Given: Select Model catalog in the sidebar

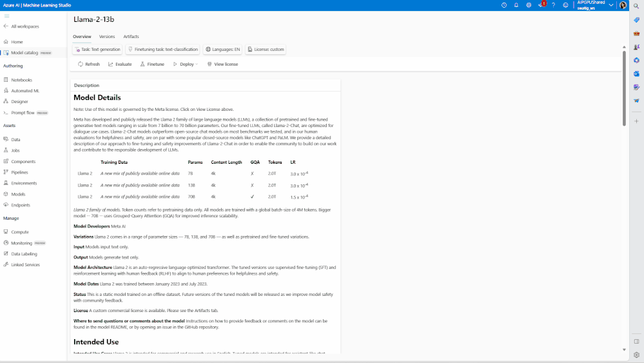Looking at the screenshot, I should coord(28,53).
